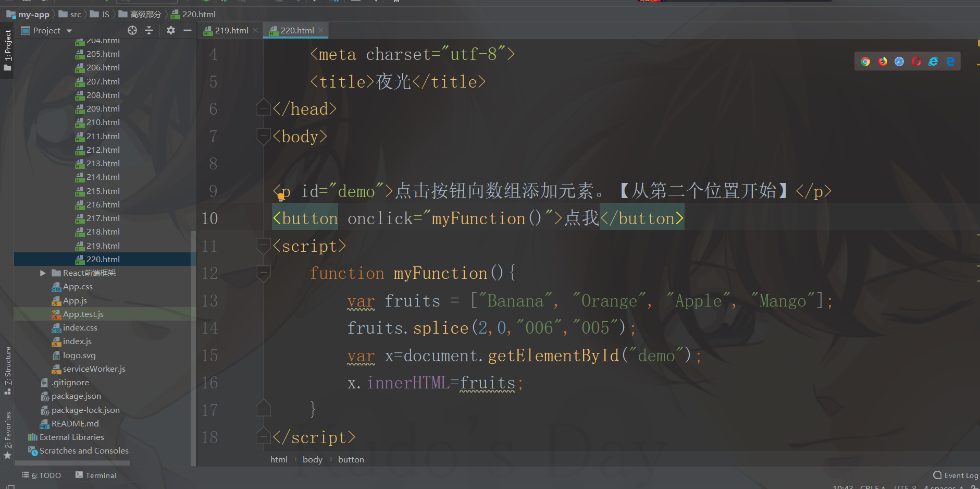Fold myFunction at line 12
Image resolution: width=980 pixels, height=489 pixels.
coord(264,273)
